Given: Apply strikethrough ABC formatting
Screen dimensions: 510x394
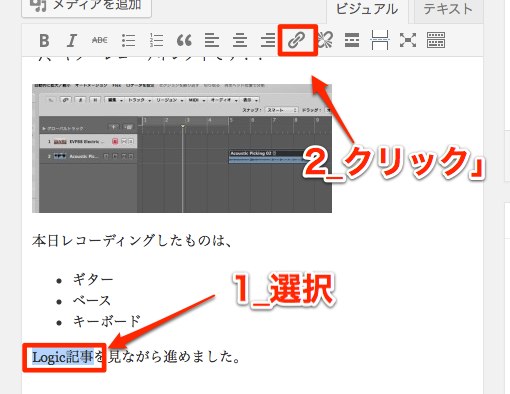Looking at the screenshot, I should [100, 41].
